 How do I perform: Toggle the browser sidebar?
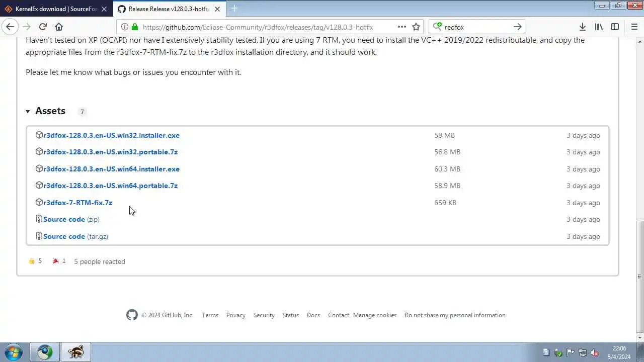pos(615,27)
